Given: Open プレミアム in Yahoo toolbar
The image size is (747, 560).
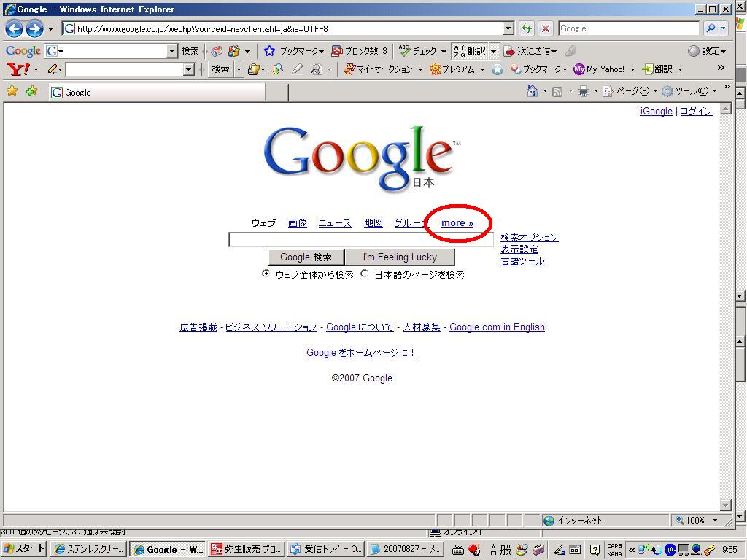Looking at the screenshot, I should 452,69.
